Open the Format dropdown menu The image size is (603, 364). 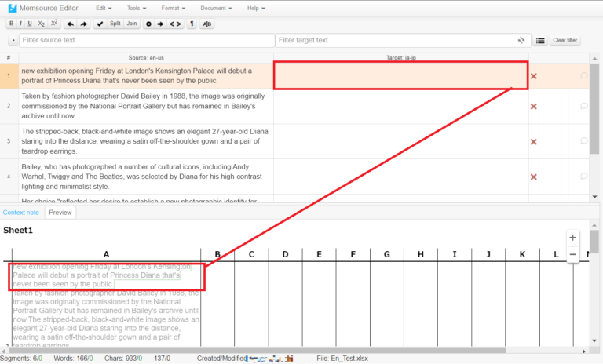172,8
